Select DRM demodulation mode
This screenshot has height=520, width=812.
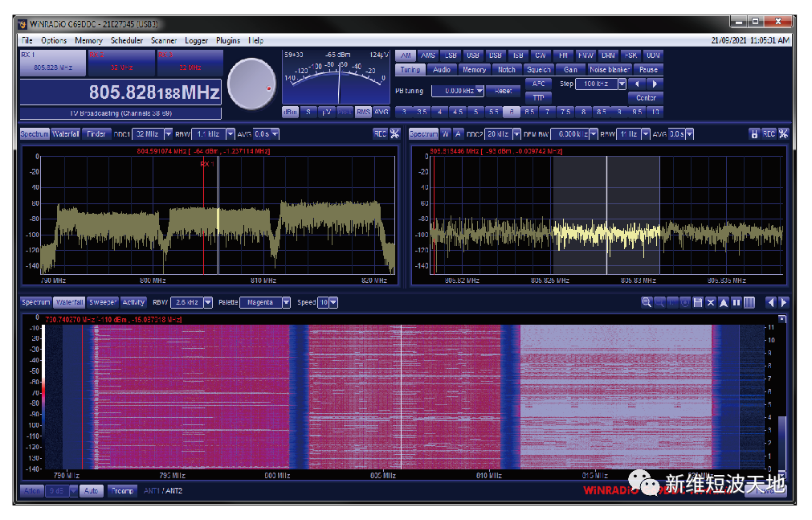[x=609, y=55]
